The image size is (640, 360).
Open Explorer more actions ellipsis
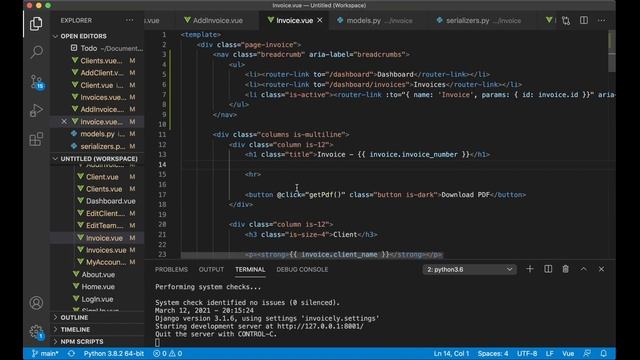pyautogui.click(x=129, y=20)
